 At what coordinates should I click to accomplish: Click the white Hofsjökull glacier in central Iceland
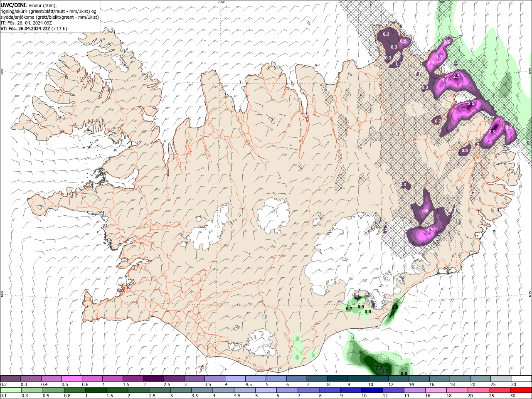[x=273, y=215]
